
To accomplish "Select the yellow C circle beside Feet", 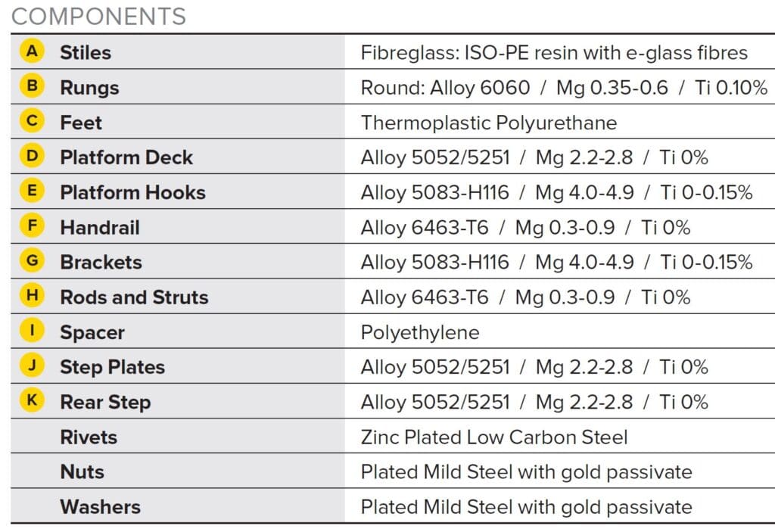I will coord(32,120).
